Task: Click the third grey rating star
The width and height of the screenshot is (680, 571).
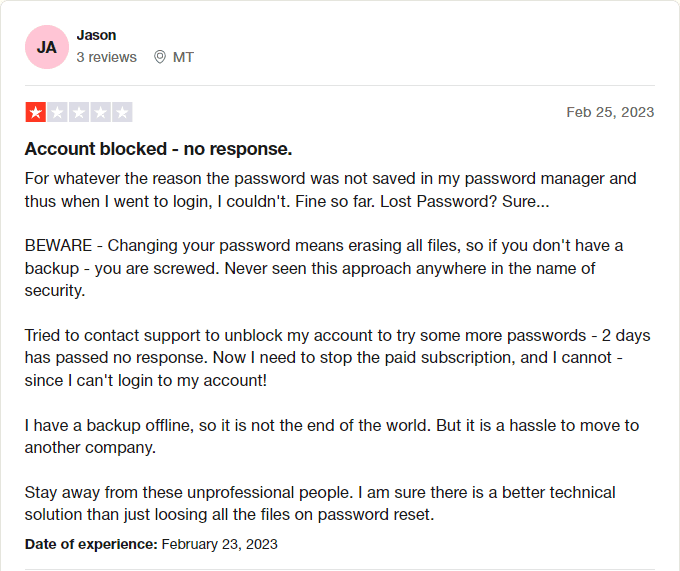Action: (79, 112)
